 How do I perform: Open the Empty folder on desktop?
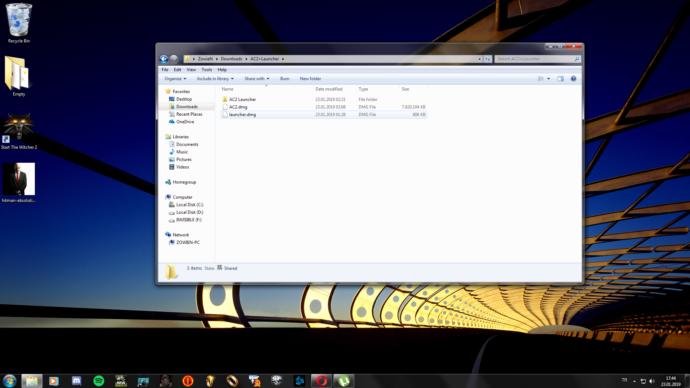18,76
